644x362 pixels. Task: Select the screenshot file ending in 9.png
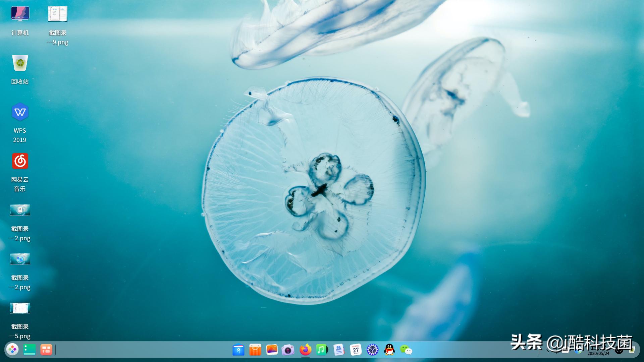[x=58, y=14]
